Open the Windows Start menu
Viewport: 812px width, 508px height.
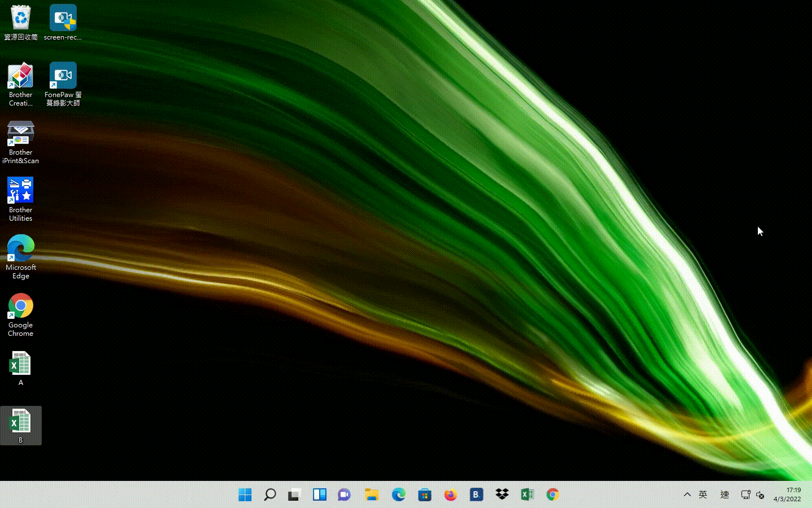[245, 494]
